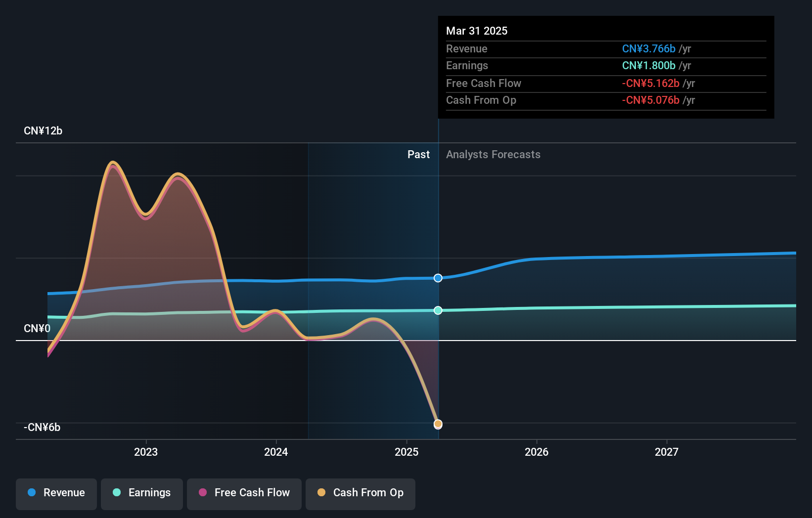Click the CN¥12b y-axis label
The height and width of the screenshot is (518, 812).
pyautogui.click(x=43, y=131)
